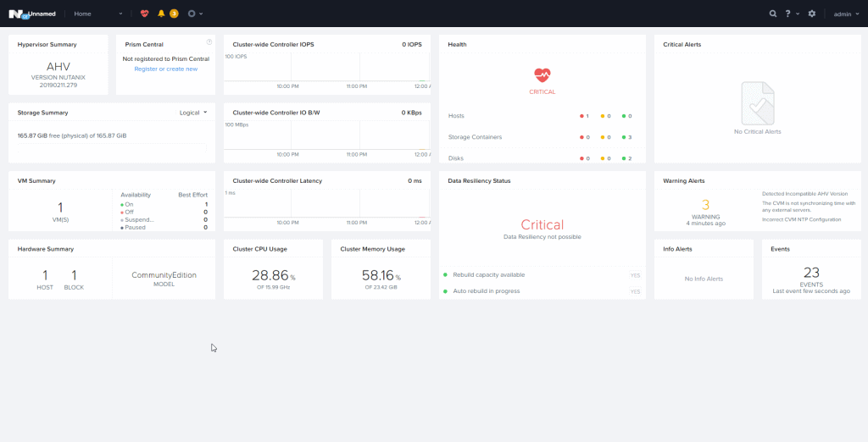Open the admin user dropdown
Viewport: 868px width, 442px height.
click(x=846, y=14)
